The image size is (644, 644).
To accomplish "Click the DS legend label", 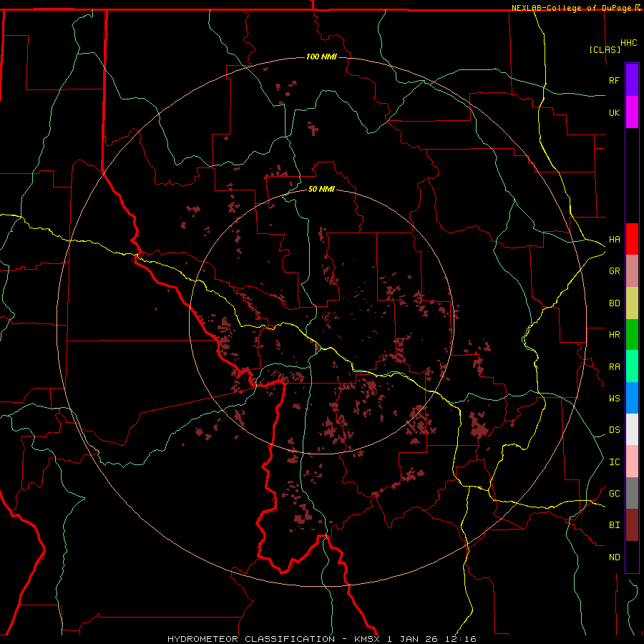I will click(614, 430).
